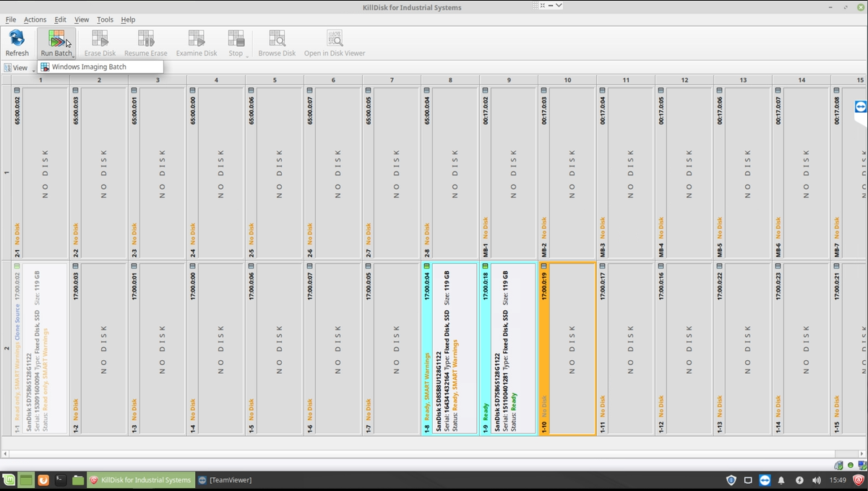The width and height of the screenshot is (868, 491).
Task: Select the empty NO DISK slot 2-2
Action: tap(99, 173)
